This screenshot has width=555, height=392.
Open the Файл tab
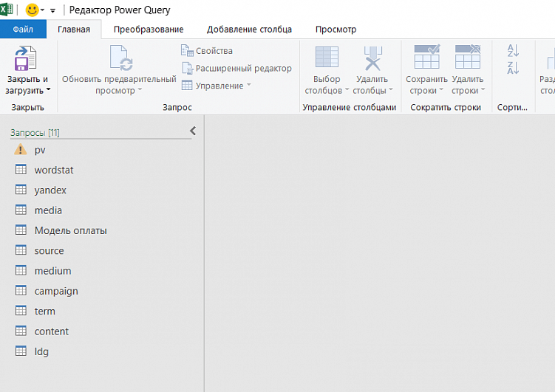(23, 29)
